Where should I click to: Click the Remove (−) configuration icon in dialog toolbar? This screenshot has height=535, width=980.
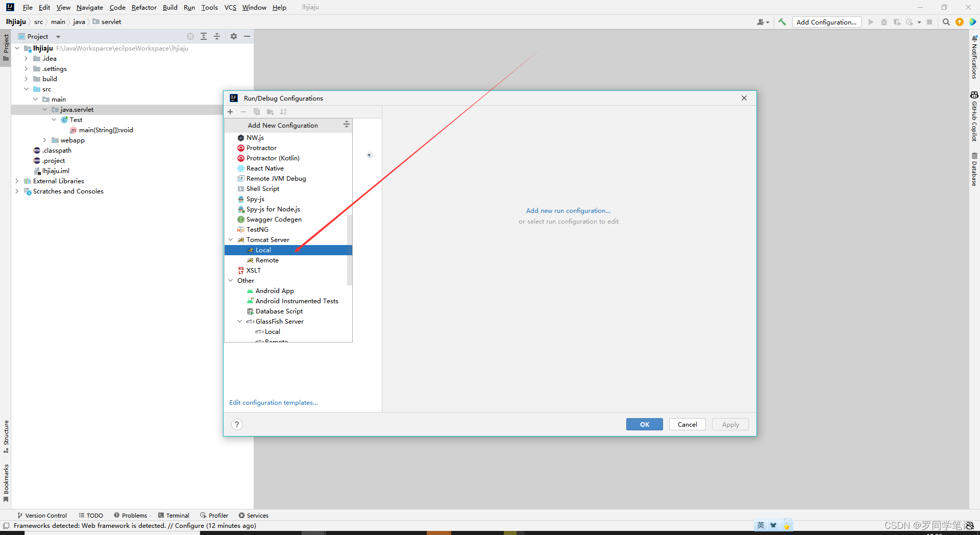(x=243, y=112)
